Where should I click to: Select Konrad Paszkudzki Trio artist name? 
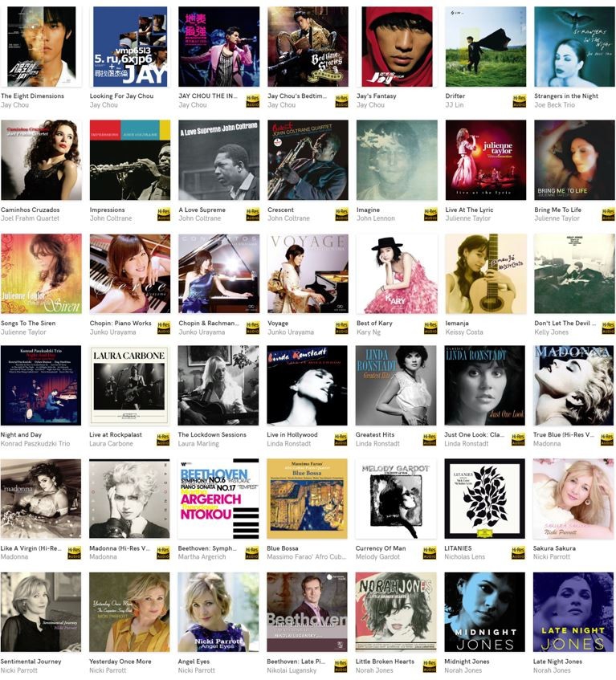35,444
